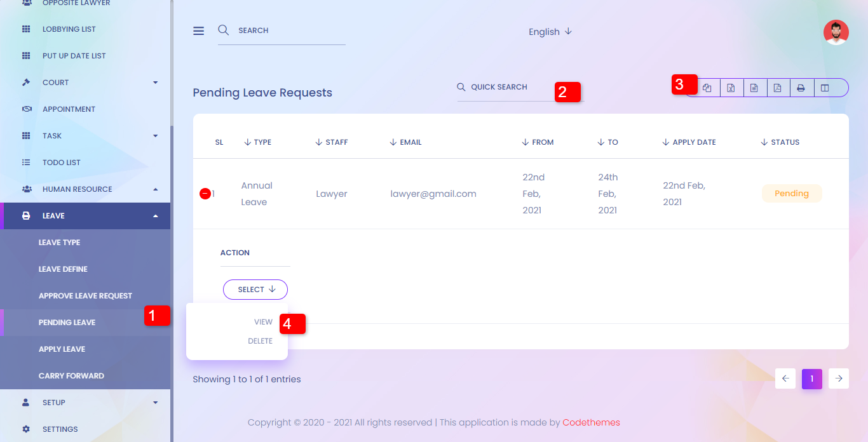This screenshot has height=442, width=868.
Task: Export the table to Excel
Action: coord(731,88)
